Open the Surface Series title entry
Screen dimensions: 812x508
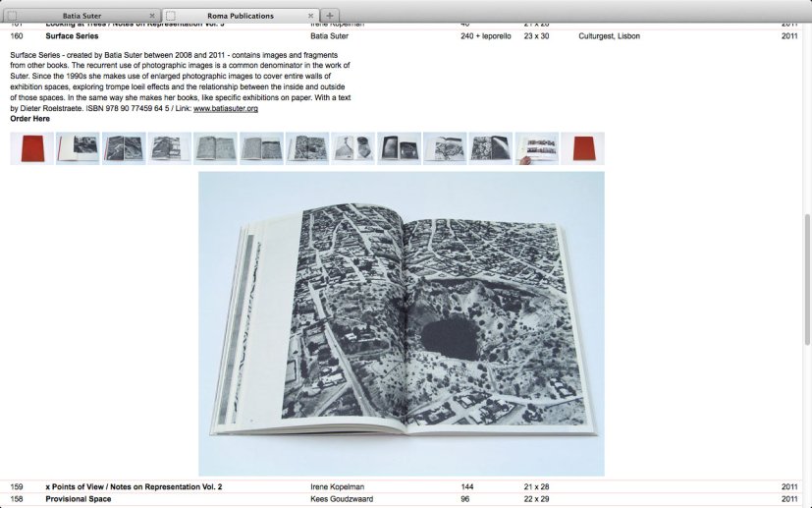[72, 36]
